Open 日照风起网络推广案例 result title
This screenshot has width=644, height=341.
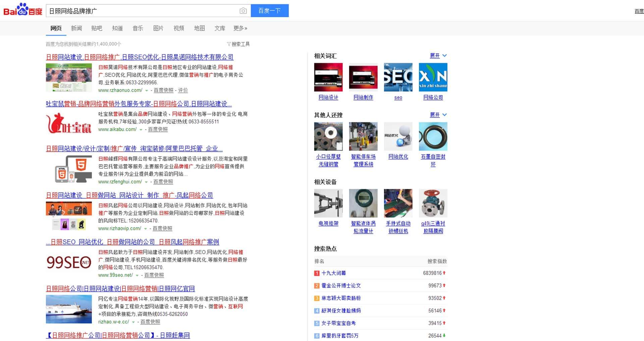132,242
